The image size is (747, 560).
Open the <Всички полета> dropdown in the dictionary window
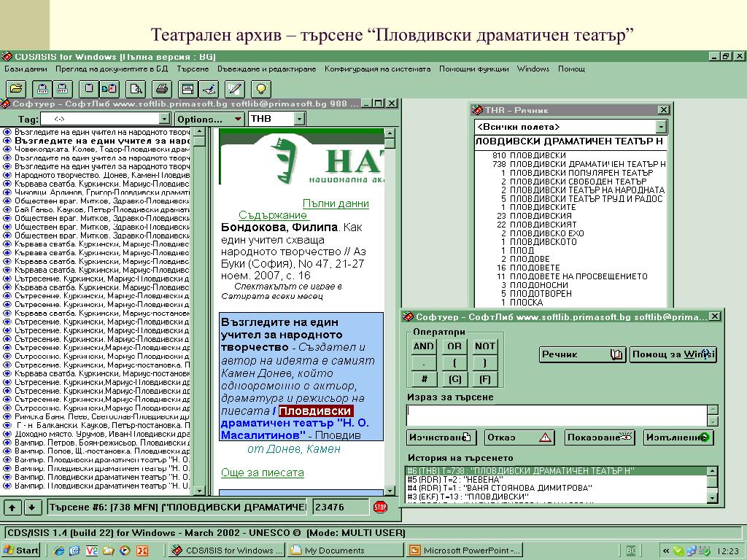point(661,127)
